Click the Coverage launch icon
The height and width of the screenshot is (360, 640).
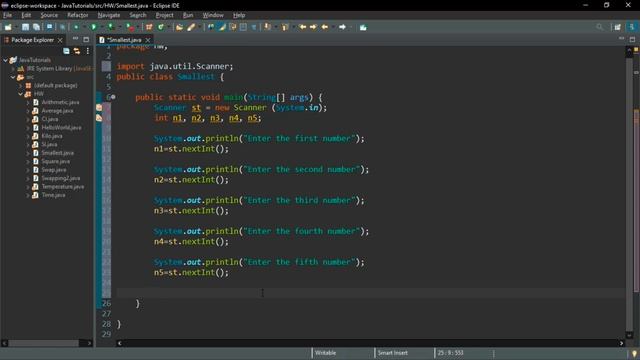pyautogui.click(x=111, y=27)
